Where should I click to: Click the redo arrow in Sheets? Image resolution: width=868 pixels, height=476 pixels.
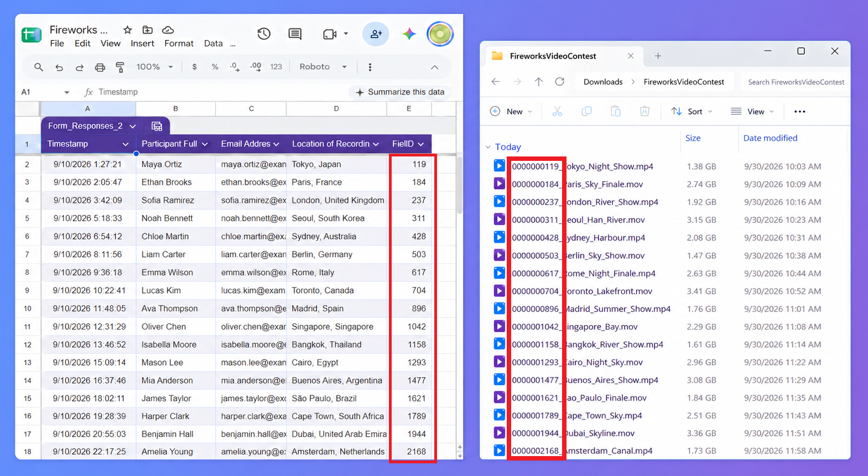point(80,67)
